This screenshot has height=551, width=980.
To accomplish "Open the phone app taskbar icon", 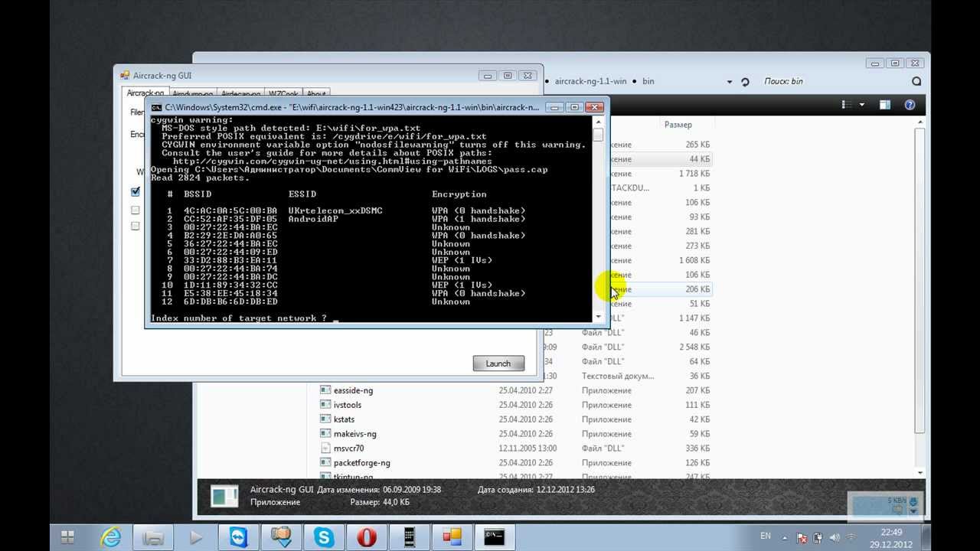I will pos(409,537).
